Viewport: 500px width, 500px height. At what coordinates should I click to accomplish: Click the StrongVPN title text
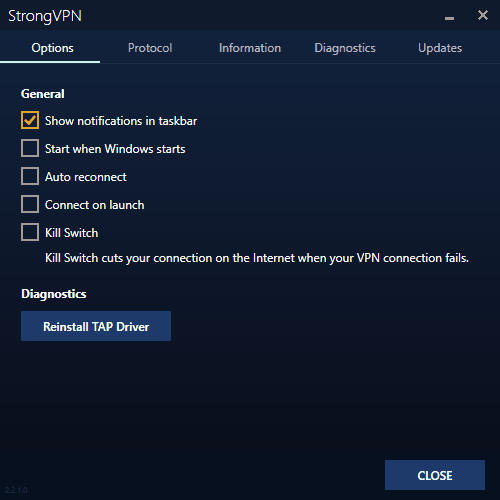click(45, 16)
